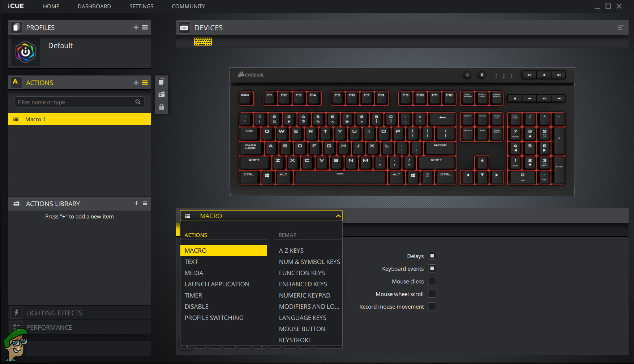Add a new profile with plus icon
Screen dimensions: 634x364
[x=136, y=27]
